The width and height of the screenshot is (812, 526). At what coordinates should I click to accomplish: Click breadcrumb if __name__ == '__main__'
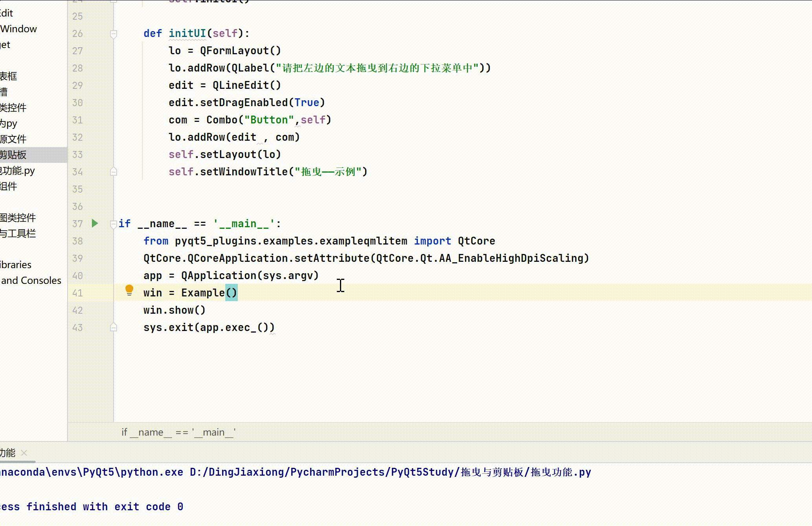click(x=178, y=432)
